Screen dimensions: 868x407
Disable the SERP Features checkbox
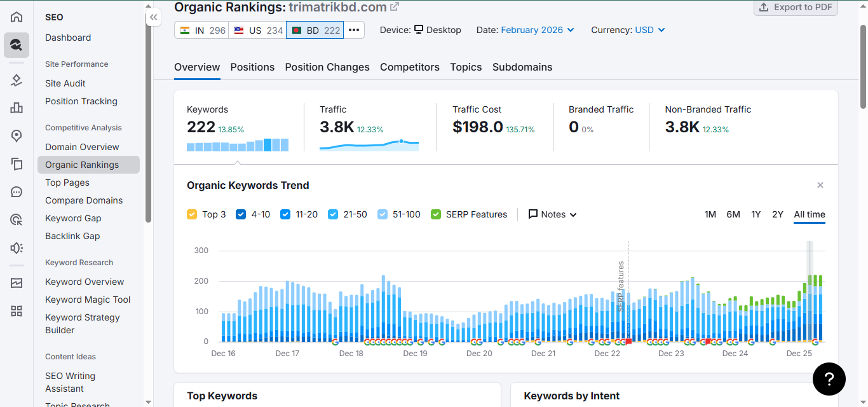point(436,214)
